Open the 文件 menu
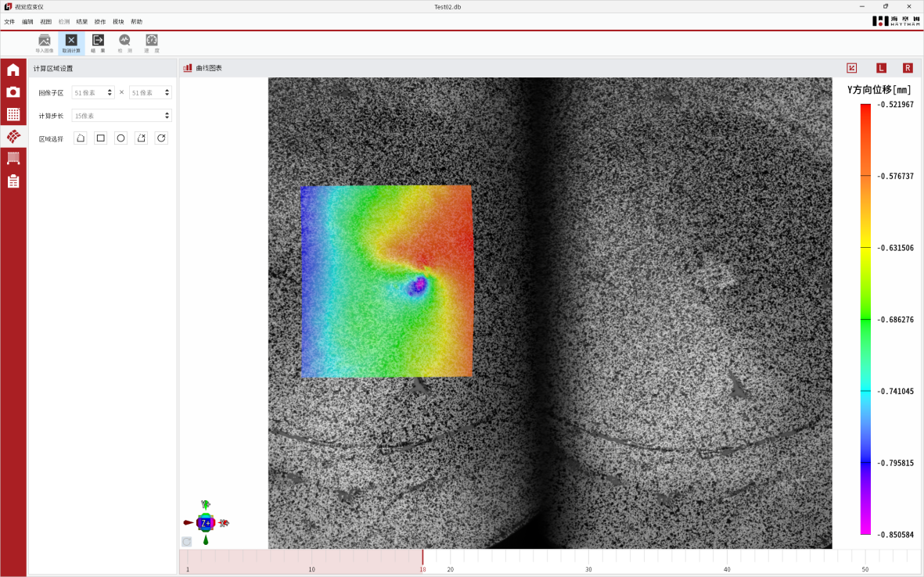Image resolution: width=924 pixels, height=577 pixels. pyautogui.click(x=9, y=22)
